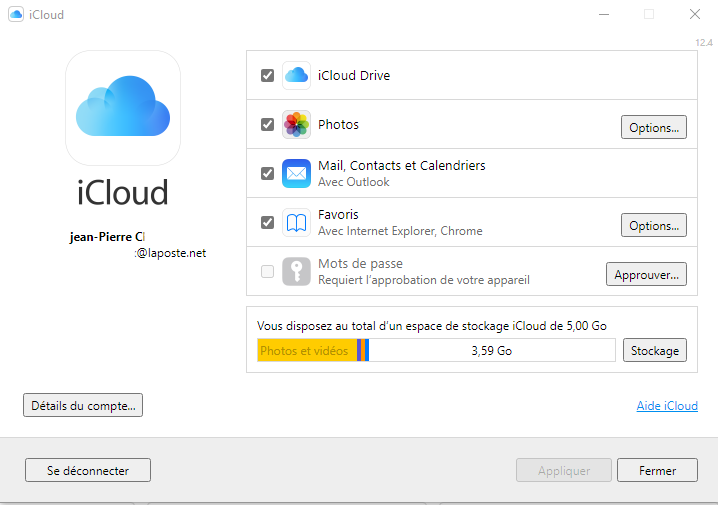This screenshot has height=505, width=718.
Task: Uncheck the iCloud Drive checkbox
Action: 267,76
